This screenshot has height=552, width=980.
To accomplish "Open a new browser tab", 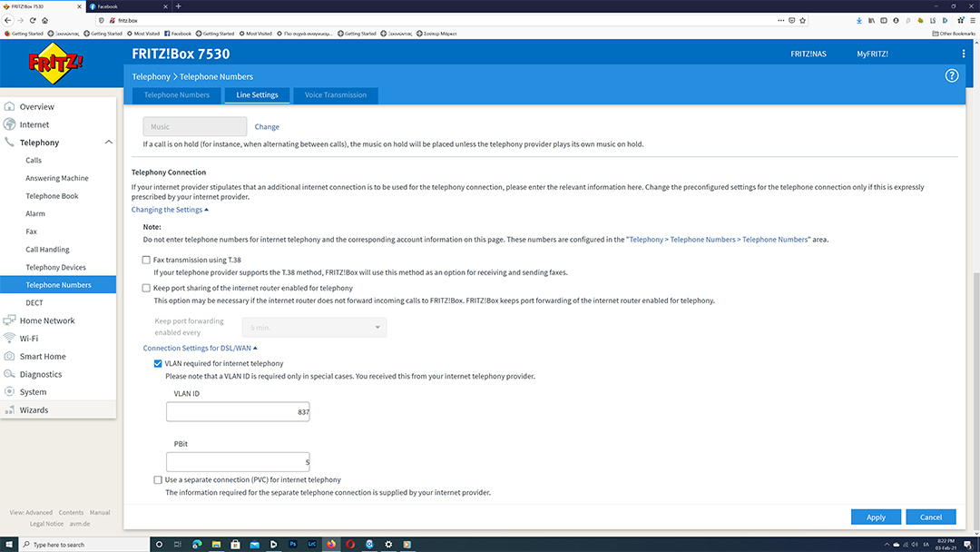I will pos(178,6).
